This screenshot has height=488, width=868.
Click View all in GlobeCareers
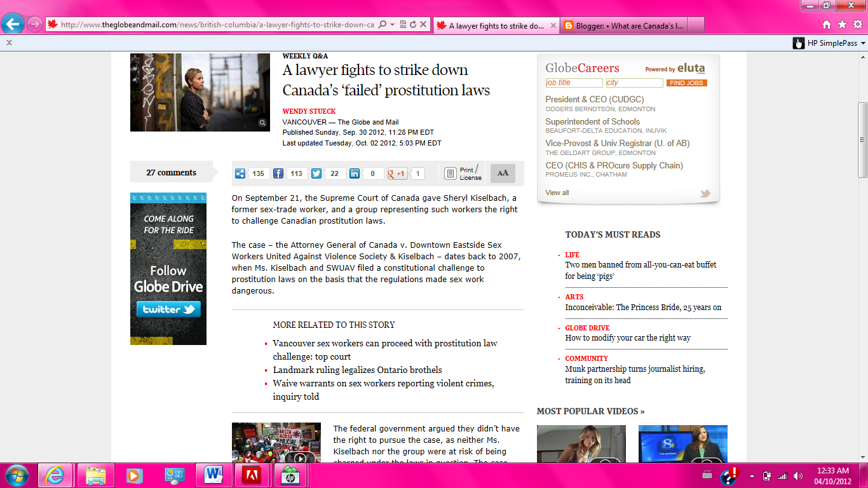pyautogui.click(x=557, y=193)
